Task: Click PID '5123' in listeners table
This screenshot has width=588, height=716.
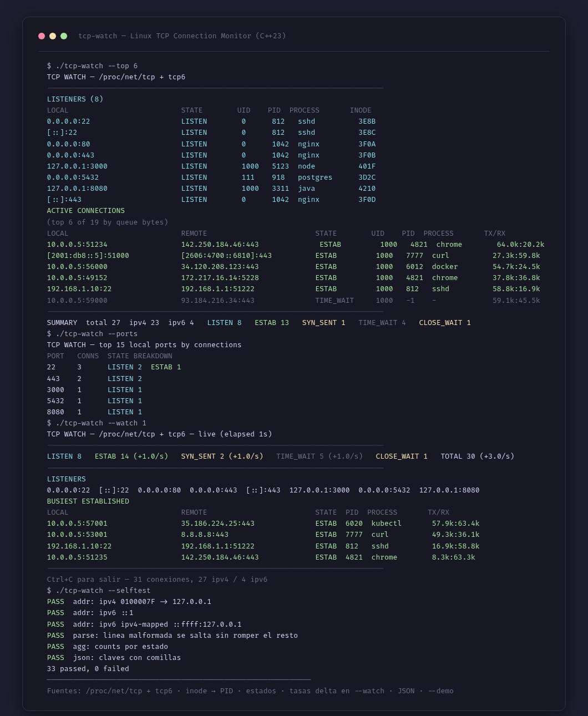Action: [280, 166]
